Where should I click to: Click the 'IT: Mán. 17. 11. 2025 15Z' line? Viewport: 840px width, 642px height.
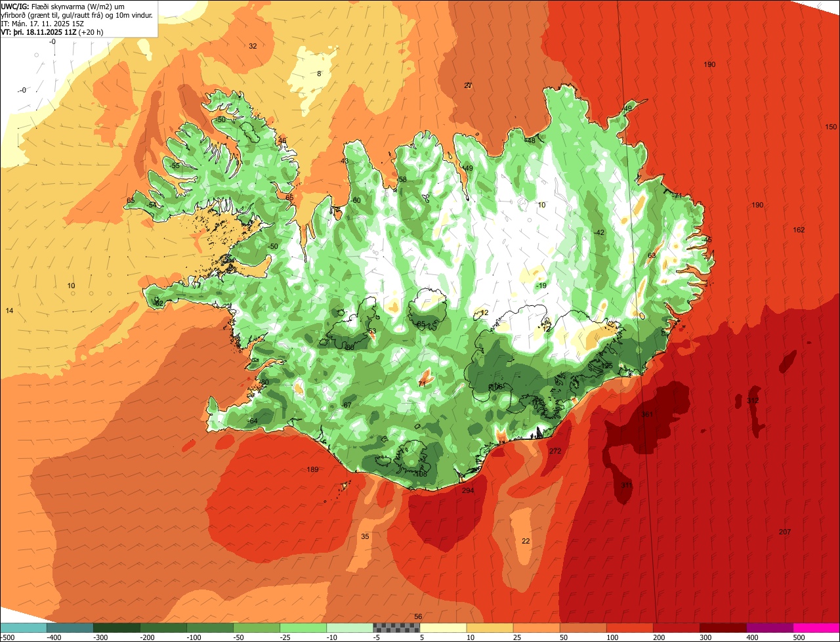(42, 23)
